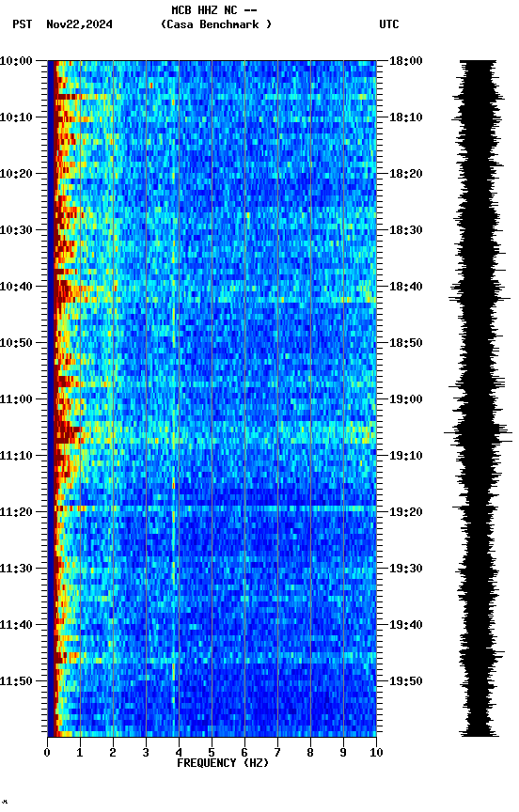This screenshot has width=519, height=812.
Task: Click the station title "MCB HHZ NC --"
Action: point(214,9)
